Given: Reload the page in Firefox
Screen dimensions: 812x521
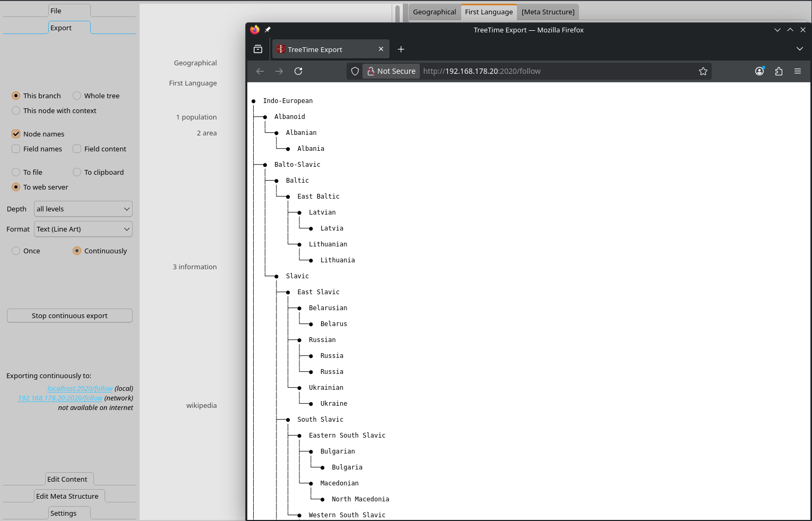Looking at the screenshot, I should tap(298, 71).
